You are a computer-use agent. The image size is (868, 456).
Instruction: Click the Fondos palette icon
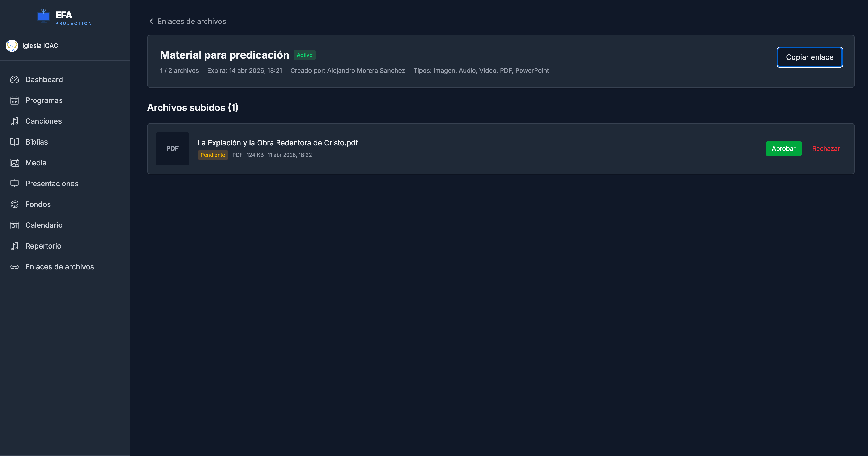point(15,204)
